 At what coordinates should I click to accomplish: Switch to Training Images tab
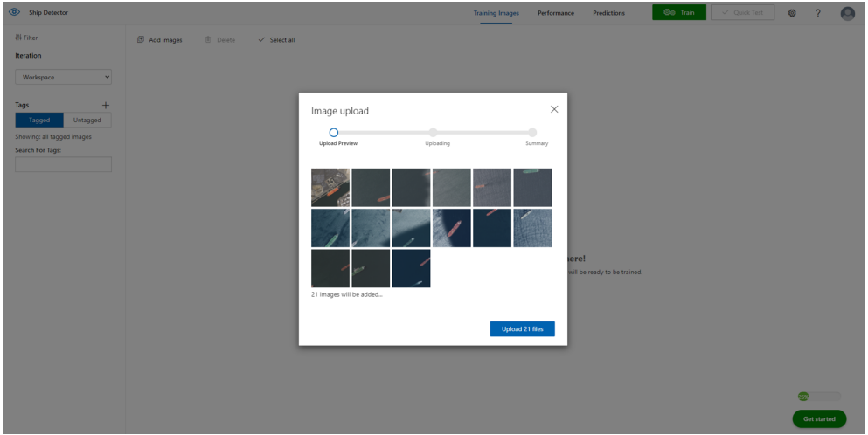496,13
